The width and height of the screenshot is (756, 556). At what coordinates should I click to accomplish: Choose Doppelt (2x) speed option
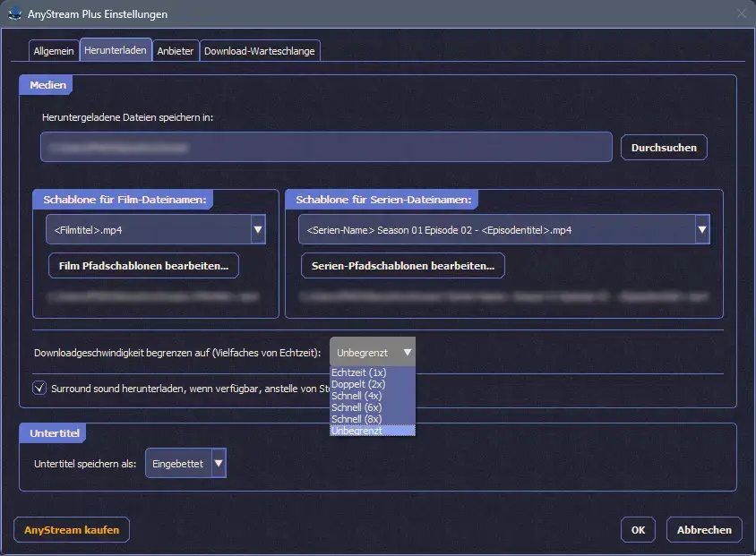click(x=373, y=384)
